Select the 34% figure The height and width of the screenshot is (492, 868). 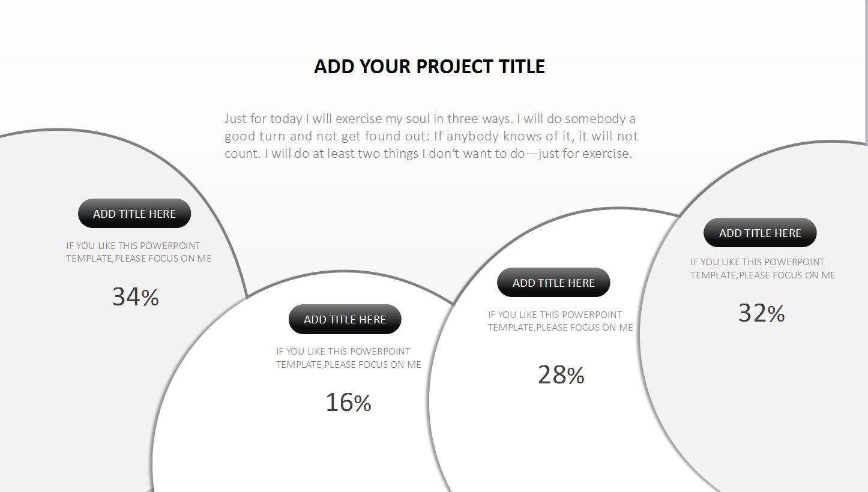pos(136,297)
